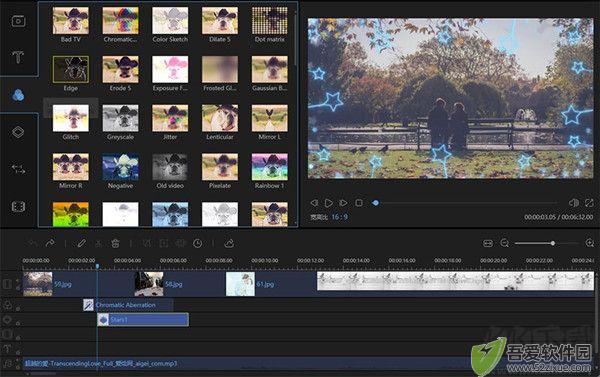Click the 00:00:10.00 mark on the ruler
The height and width of the screenshot is (377, 600).
point(264,260)
